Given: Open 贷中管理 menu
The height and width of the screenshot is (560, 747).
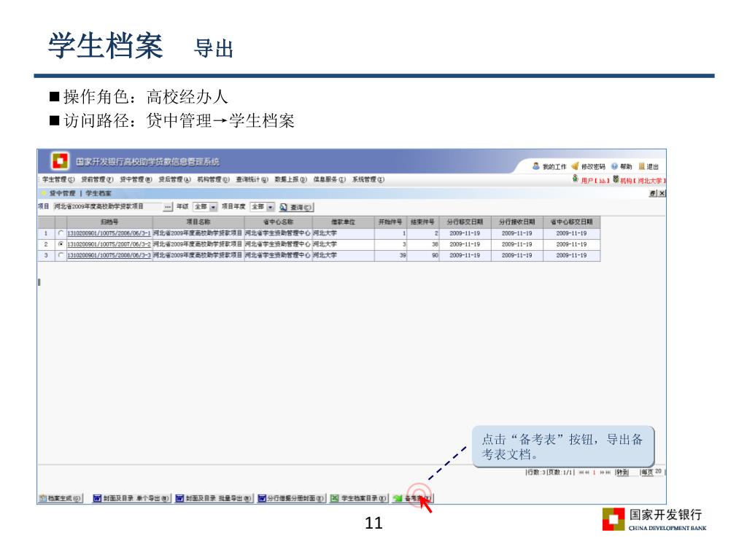Looking at the screenshot, I should tap(136, 179).
